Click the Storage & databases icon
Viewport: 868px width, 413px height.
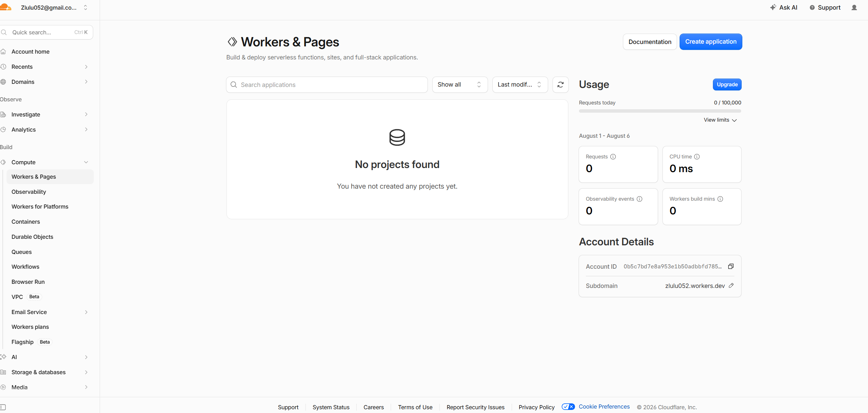[3, 372]
